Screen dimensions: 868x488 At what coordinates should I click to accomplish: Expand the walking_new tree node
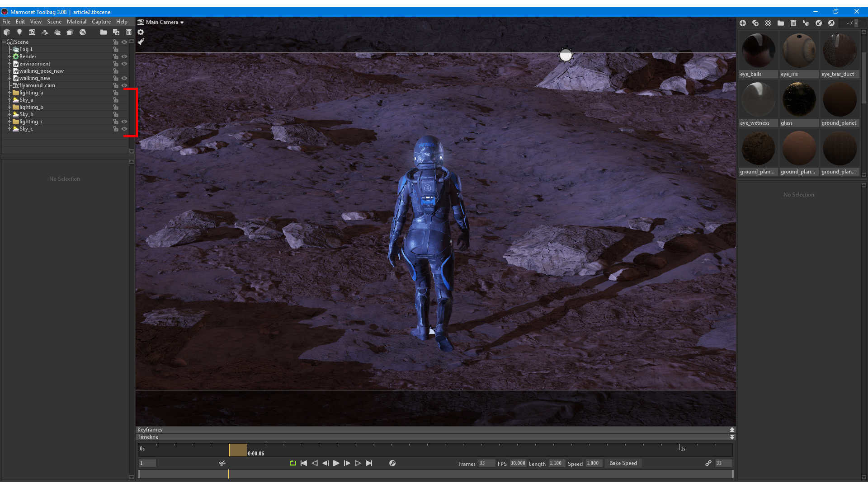point(9,78)
